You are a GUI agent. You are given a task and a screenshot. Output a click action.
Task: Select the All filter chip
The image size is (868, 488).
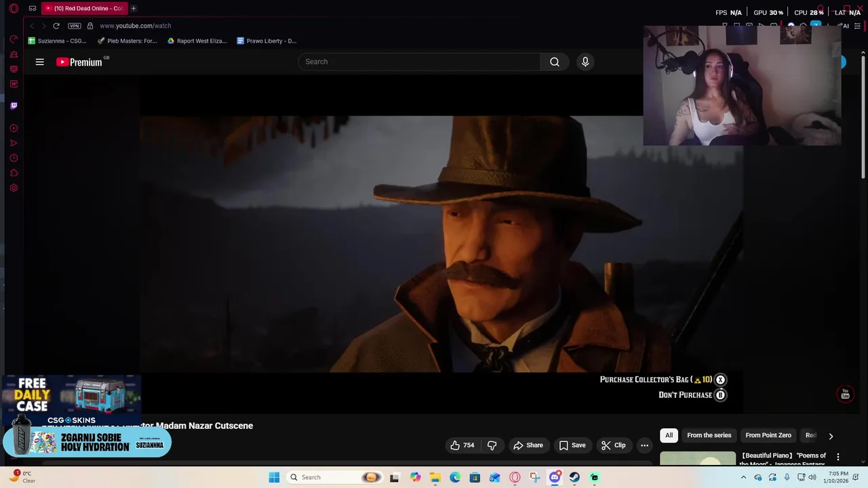coord(669,435)
